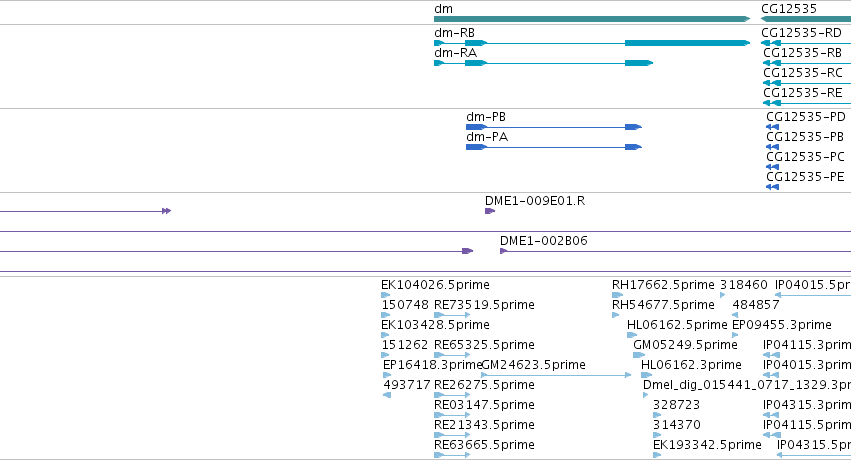Click the dm gene bar
Viewport: 851px width, 460px height.
coord(592,19)
